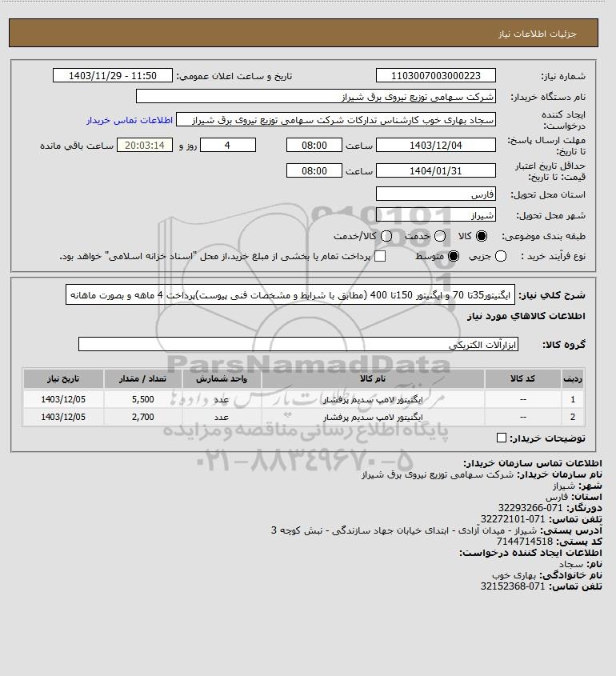Click the product group field ابزارآلات الکتریکی
This screenshot has height=676, width=616.
(x=298, y=344)
